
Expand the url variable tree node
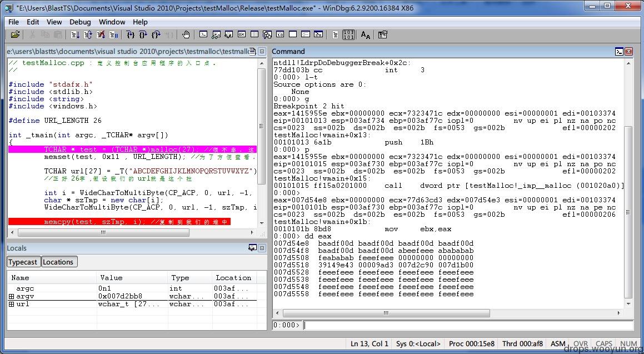[11, 305]
